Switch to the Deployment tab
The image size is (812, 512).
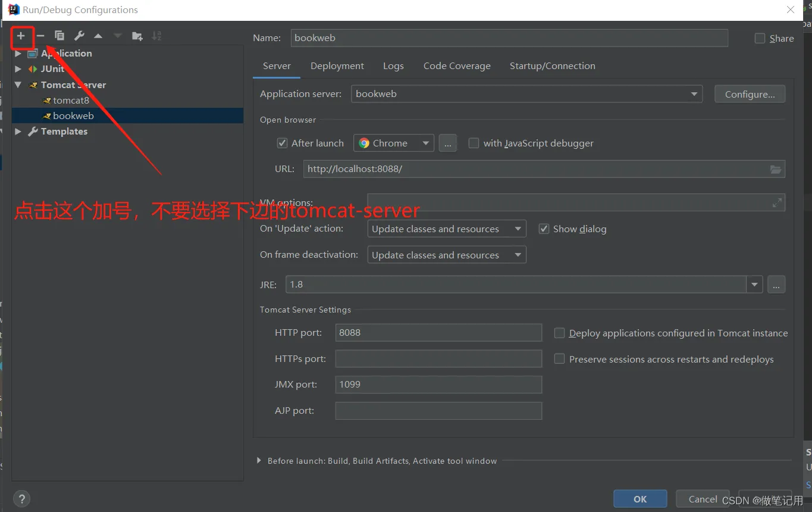pyautogui.click(x=337, y=66)
